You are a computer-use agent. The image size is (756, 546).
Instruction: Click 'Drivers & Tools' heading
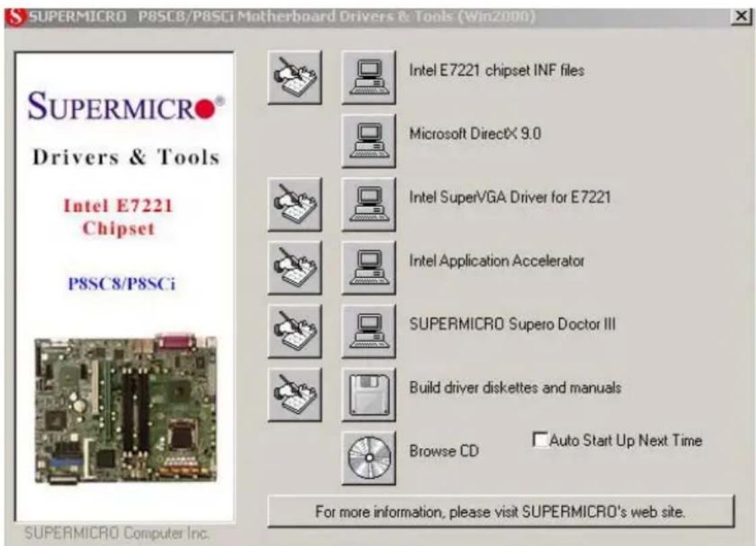(x=126, y=157)
